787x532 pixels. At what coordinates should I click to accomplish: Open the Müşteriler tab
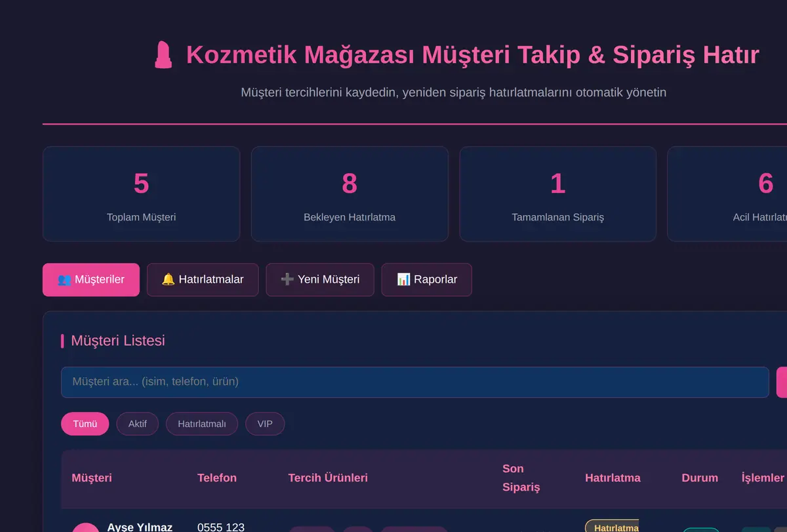[x=91, y=279]
